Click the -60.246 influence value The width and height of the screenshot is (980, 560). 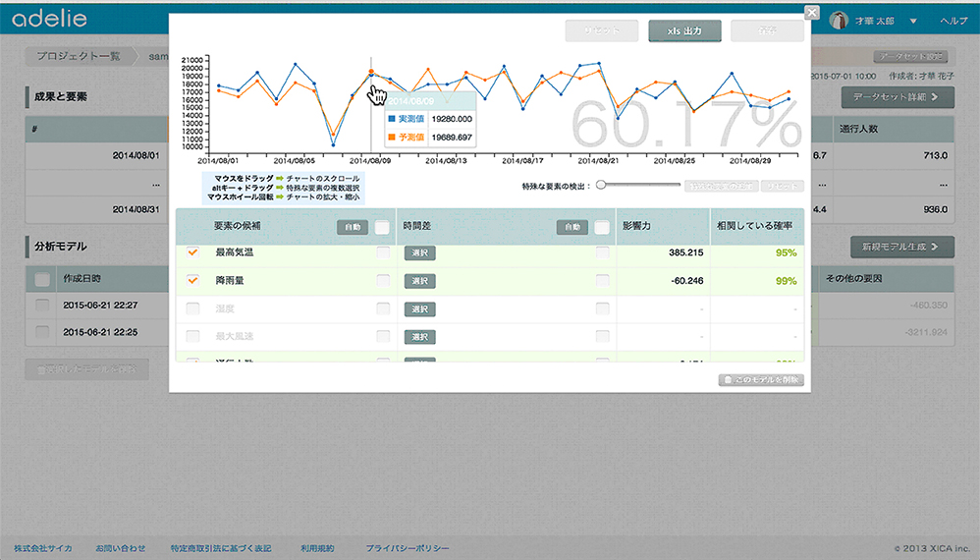click(x=686, y=281)
